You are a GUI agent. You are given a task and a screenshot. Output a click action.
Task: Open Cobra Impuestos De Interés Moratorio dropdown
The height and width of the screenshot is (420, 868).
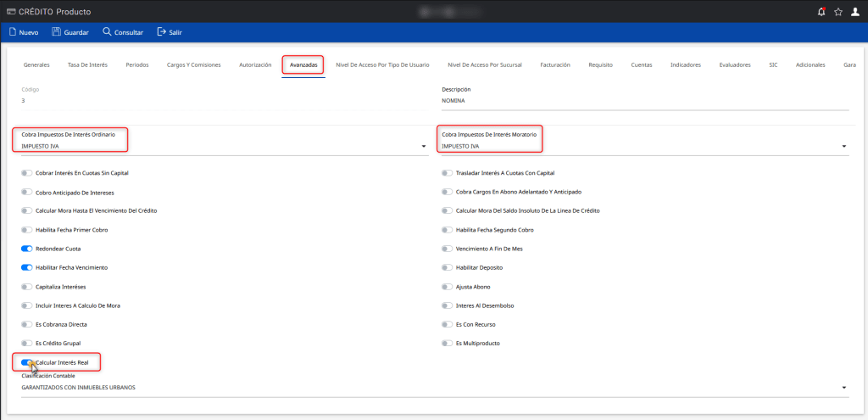point(844,147)
